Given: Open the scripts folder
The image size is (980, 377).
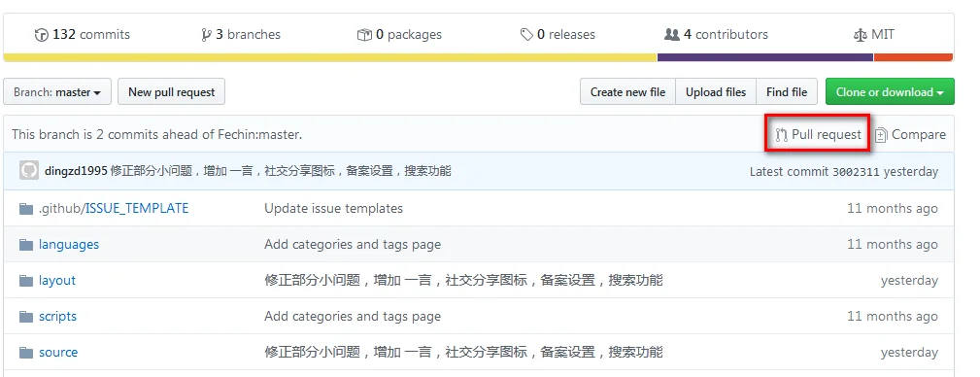Looking at the screenshot, I should [x=57, y=317].
